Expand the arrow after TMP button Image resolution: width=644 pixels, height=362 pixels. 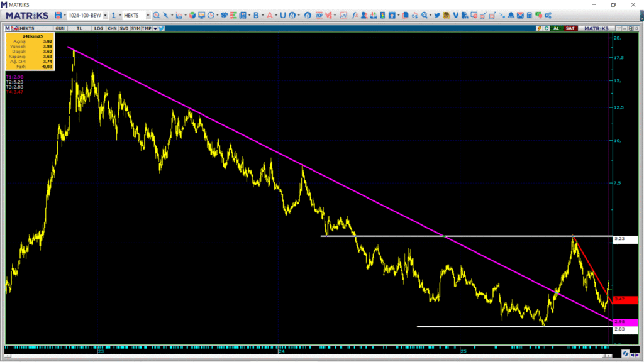pyautogui.click(x=155, y=28)
